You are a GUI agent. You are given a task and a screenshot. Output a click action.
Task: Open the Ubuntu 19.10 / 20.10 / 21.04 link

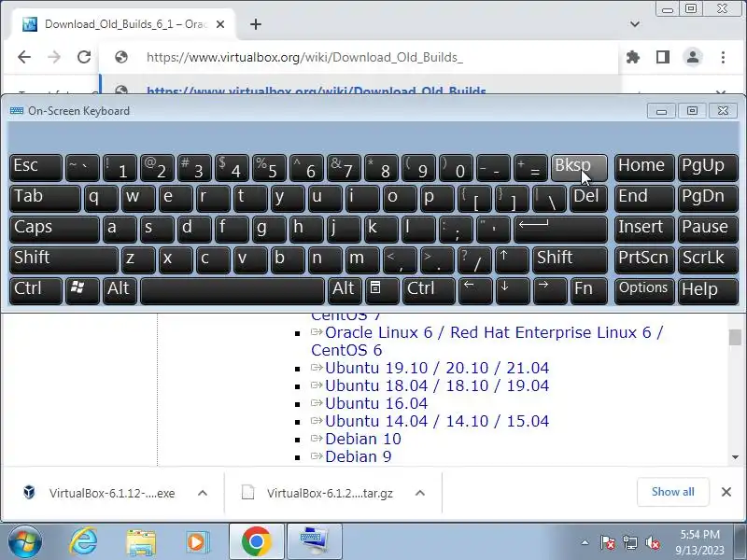[437, 368]
